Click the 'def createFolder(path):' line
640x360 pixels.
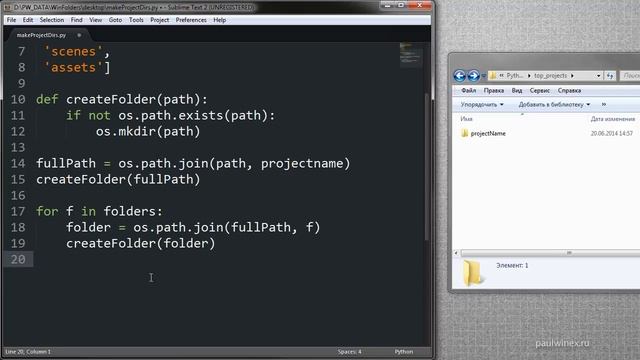(x=122, y=99)
